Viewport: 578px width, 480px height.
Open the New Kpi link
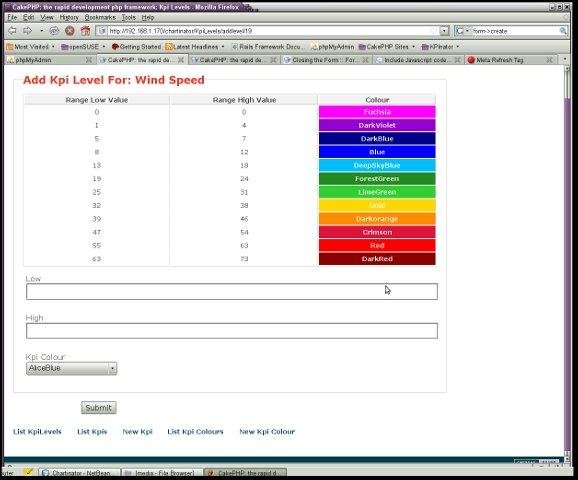tap(137, 432)
